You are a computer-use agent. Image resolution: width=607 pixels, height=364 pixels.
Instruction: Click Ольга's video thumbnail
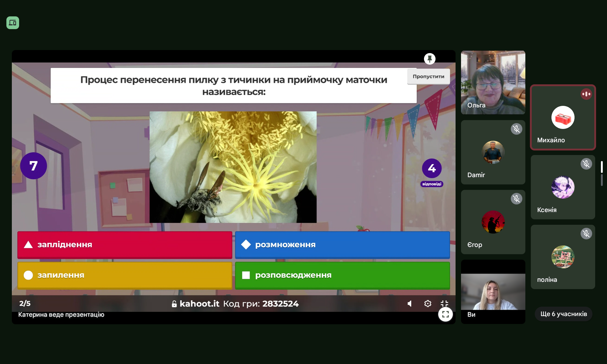(493, 83)
